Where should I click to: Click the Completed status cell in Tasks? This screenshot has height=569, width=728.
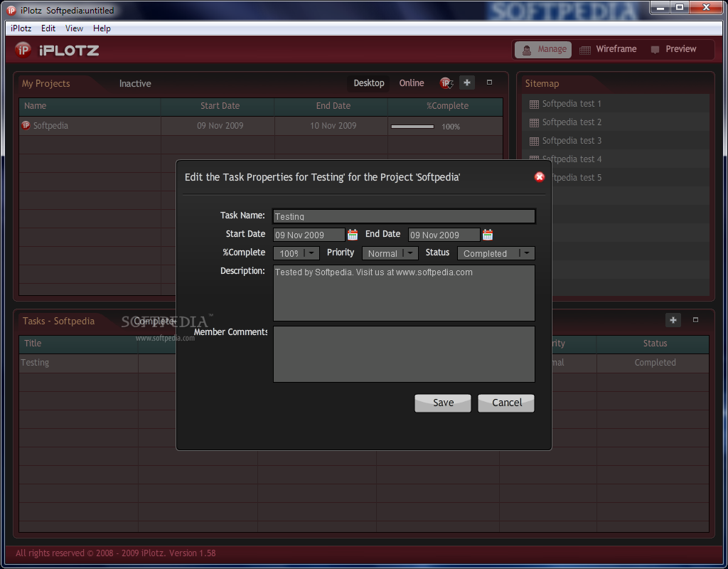tap(655, 362)
